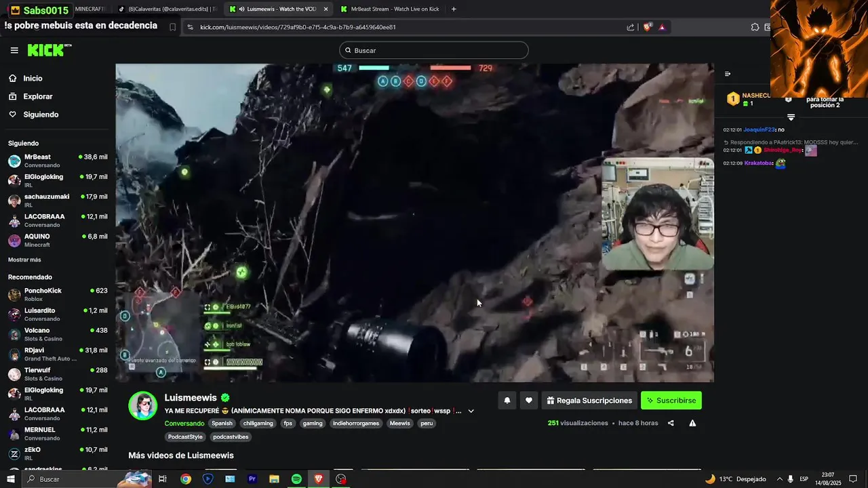868x488 pixels.
Task: Click the verified badge beside Luismeewis
Action: coord(225,398)
